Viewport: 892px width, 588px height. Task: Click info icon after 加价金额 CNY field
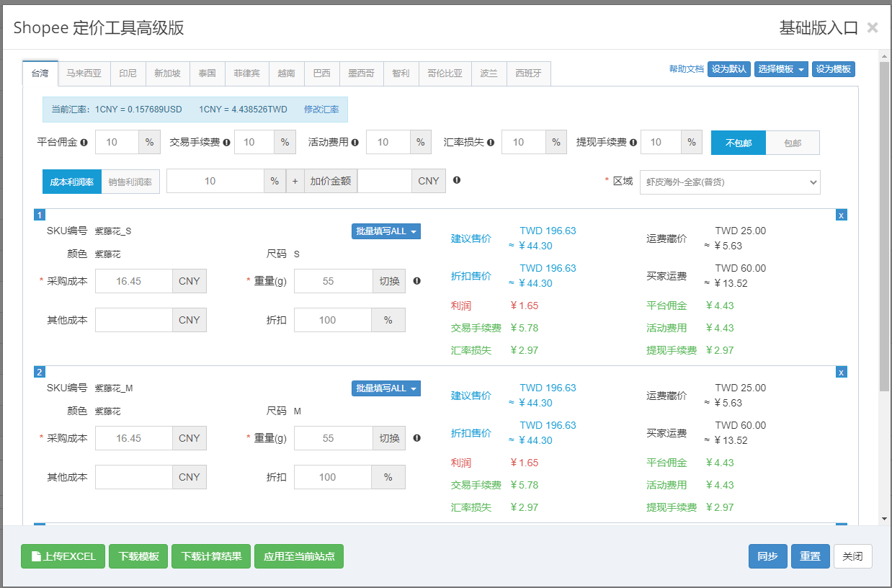point(457,180)
